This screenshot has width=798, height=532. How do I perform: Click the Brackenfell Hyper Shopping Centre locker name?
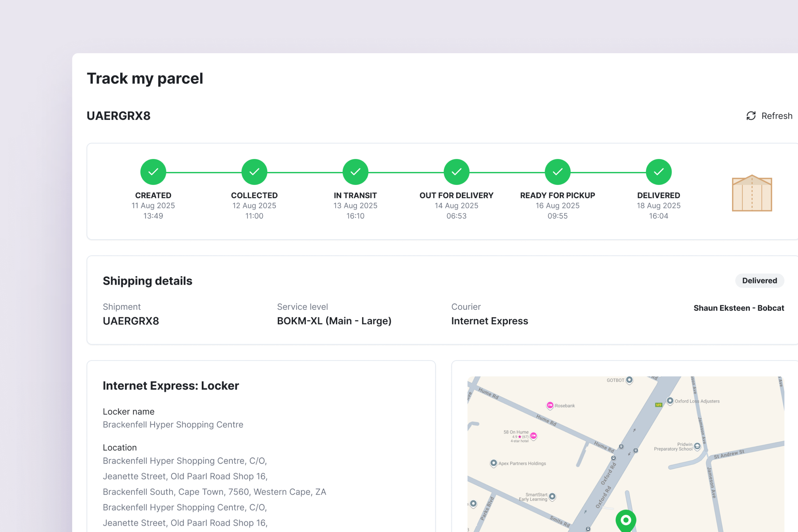[173, 425]
